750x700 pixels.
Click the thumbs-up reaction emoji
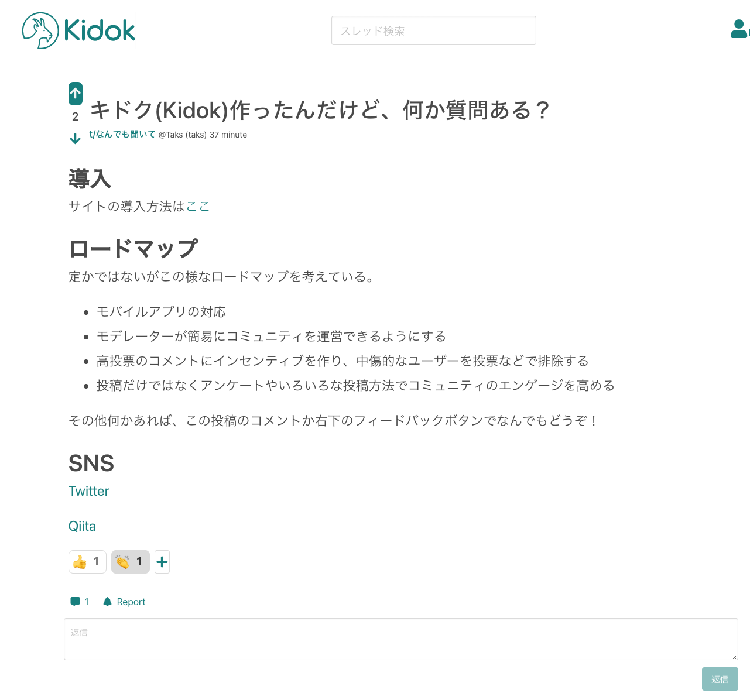[x=87, y=561]
